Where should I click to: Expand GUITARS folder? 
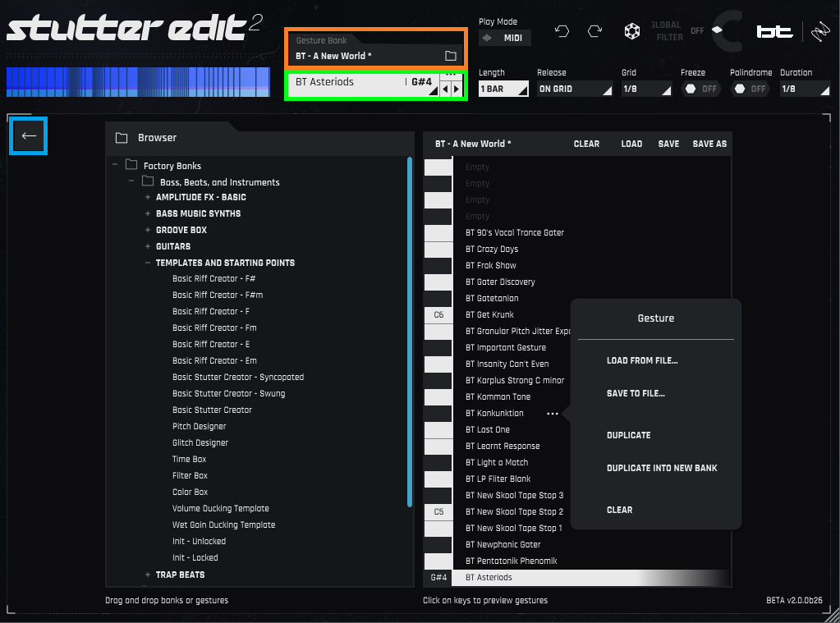click(x=147, y=246)
